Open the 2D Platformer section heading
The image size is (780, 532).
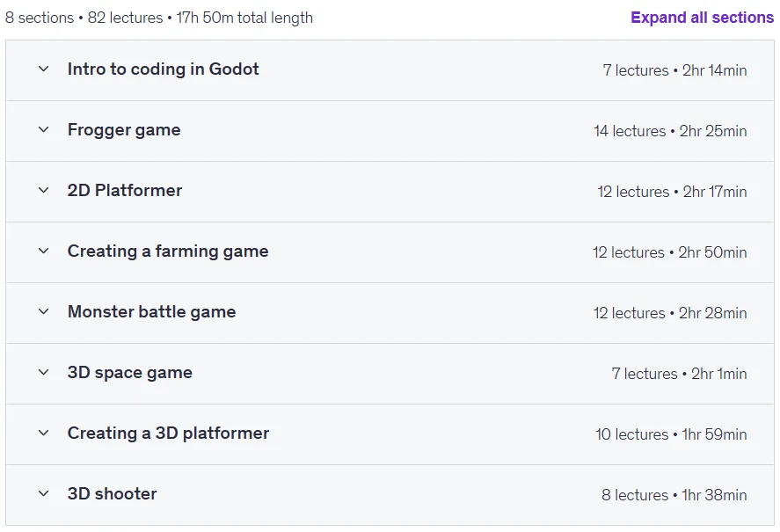point(125,191)
